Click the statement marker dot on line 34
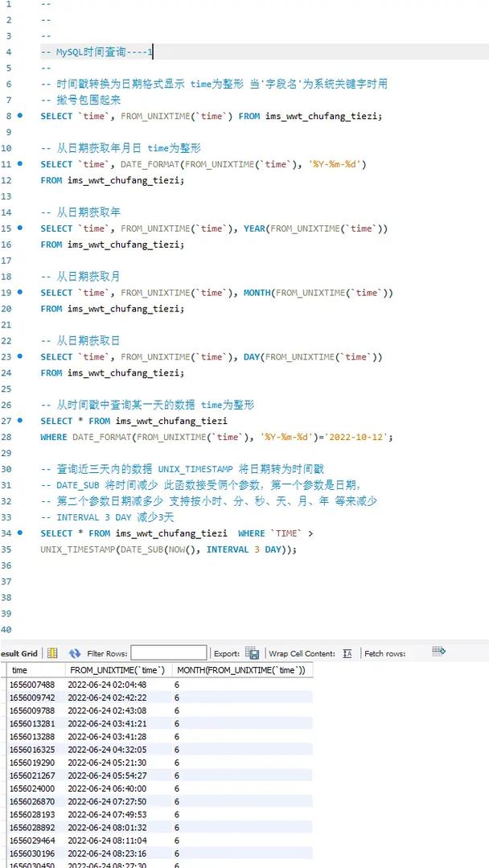This screenshot has width=489, height=868. tap(20, 533)
